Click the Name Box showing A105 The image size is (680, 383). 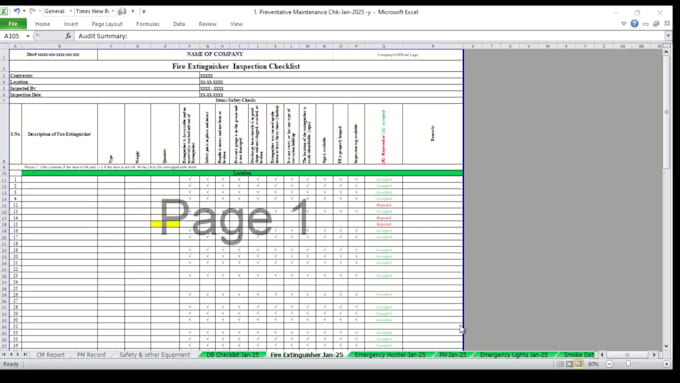13,36
